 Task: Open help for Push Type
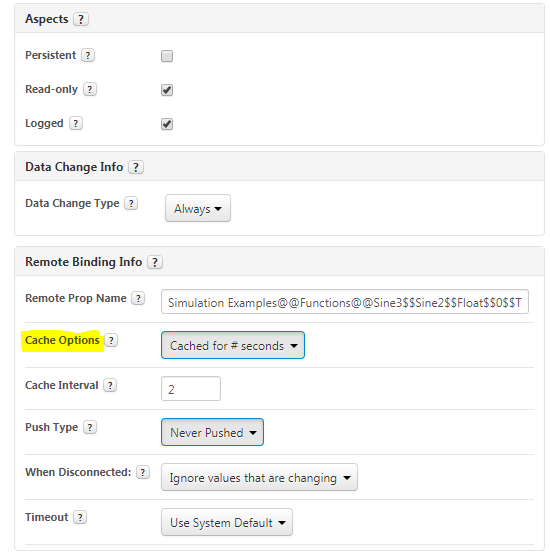coord(90,427)
